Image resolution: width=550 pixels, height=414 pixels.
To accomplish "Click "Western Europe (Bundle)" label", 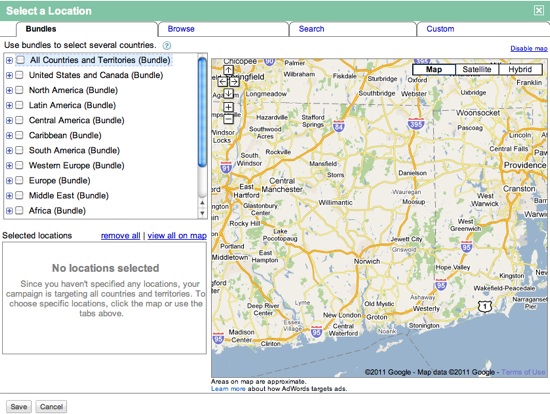I will coord(76,166).
